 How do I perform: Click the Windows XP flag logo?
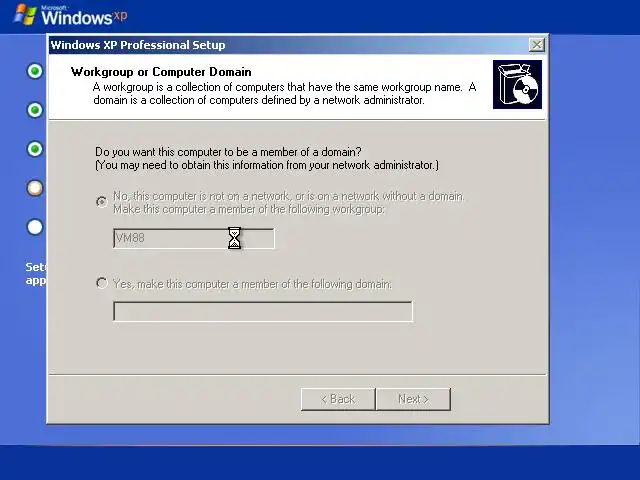(25, 15)
